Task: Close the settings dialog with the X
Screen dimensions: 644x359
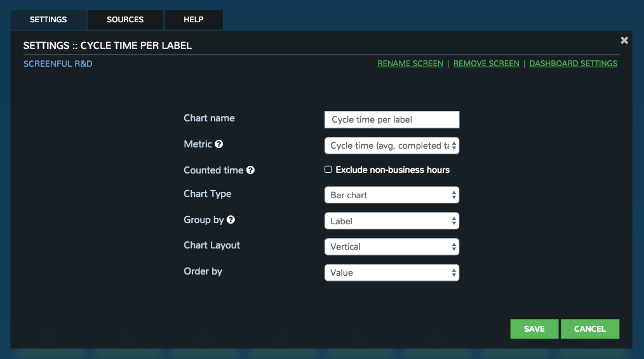Action: point(624,40)
